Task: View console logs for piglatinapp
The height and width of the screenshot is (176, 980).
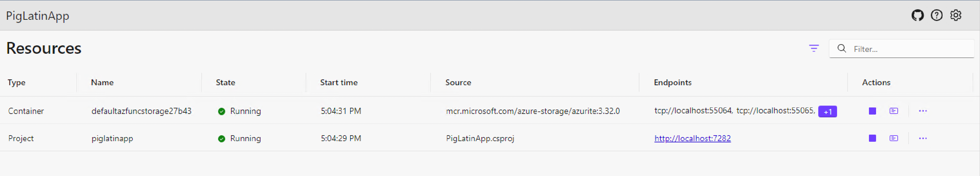Action: click(894, 138)
